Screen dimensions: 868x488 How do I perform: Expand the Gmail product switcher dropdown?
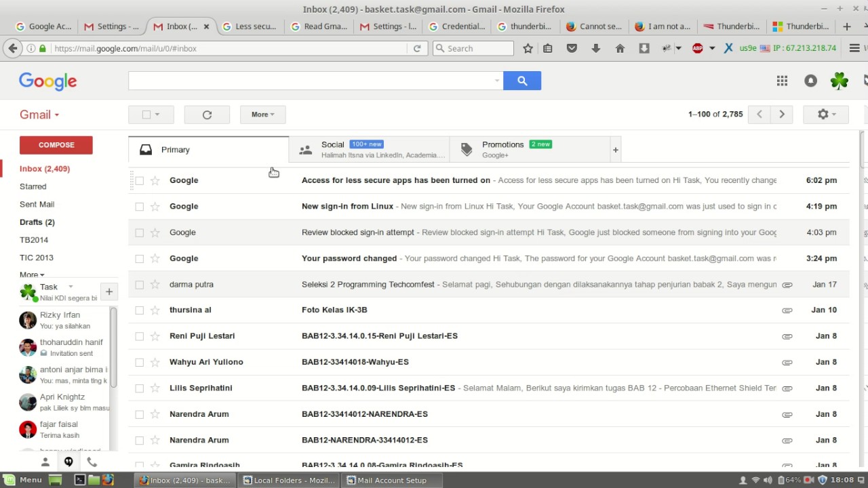[39, 115]
